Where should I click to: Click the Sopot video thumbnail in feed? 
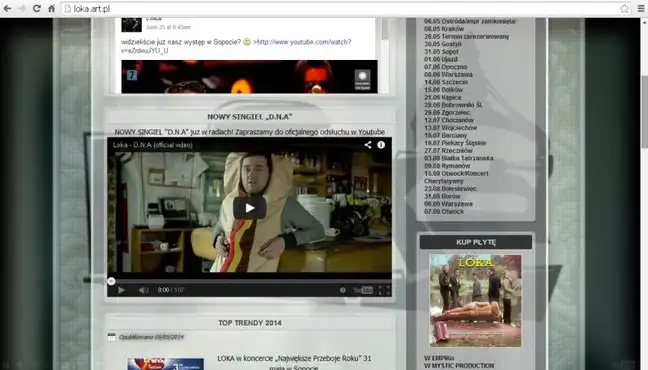coord(249,76)
